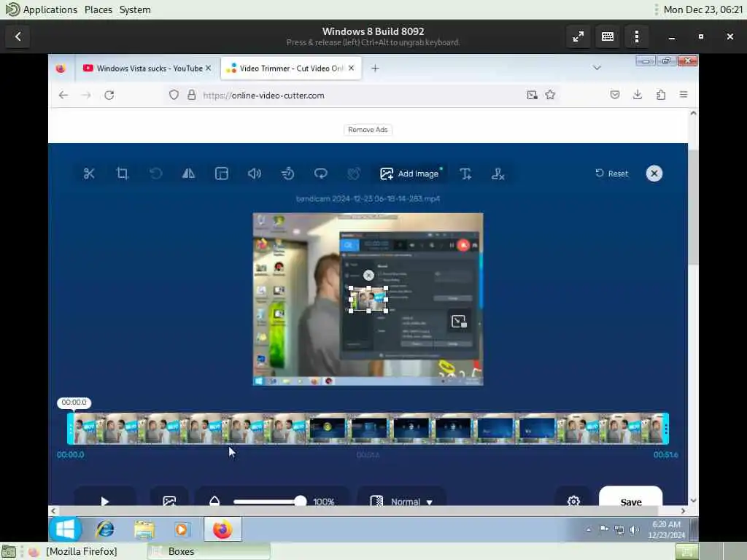Click the Reset button

(x=612, y=174)
